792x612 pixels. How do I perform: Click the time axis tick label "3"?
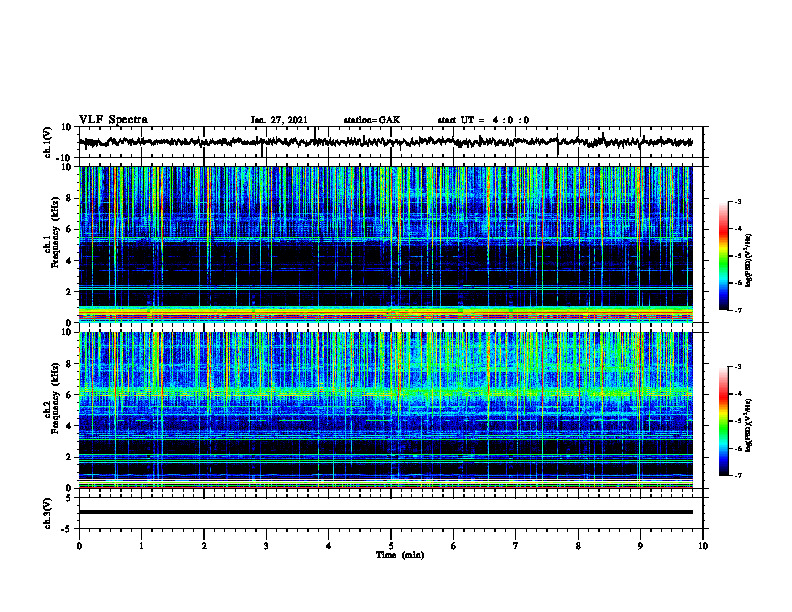pyautogui.click(x=266, y=546)
